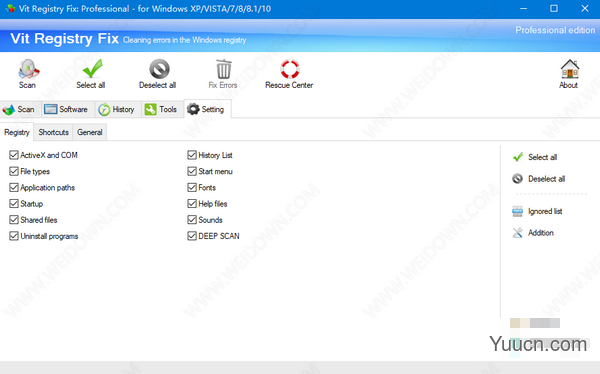Uncheck the Fonts checkbox

[192, 187]
